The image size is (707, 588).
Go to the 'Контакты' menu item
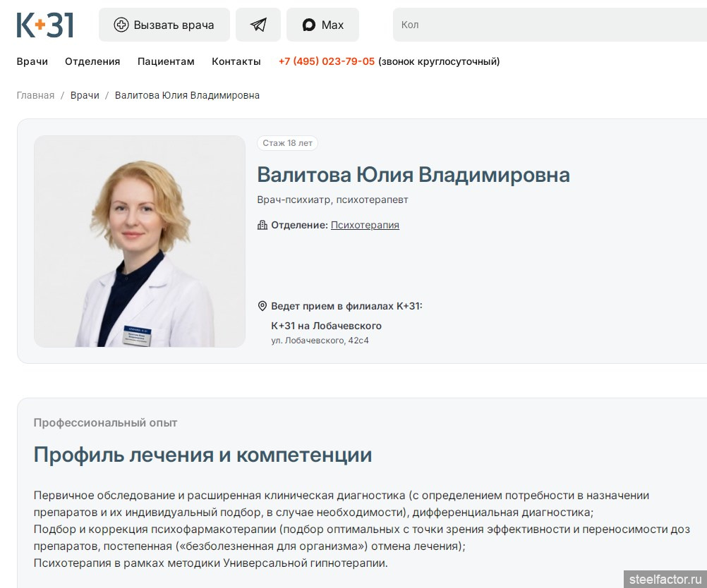point(236,61)
